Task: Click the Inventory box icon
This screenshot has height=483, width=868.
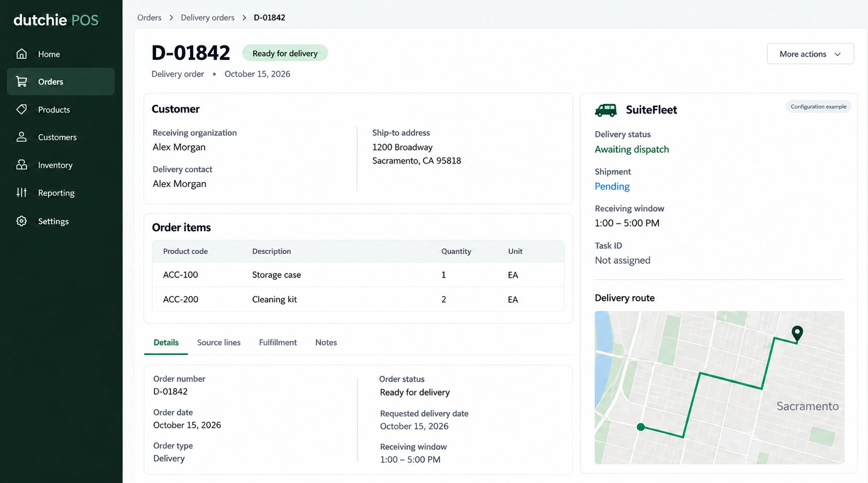Action: click(x=22, y=165)
